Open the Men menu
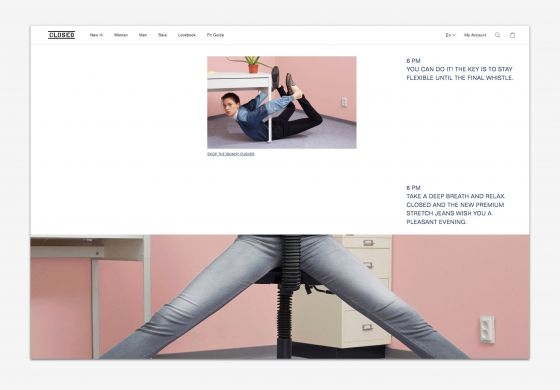 pyautogui.click(x=143, y=35)
